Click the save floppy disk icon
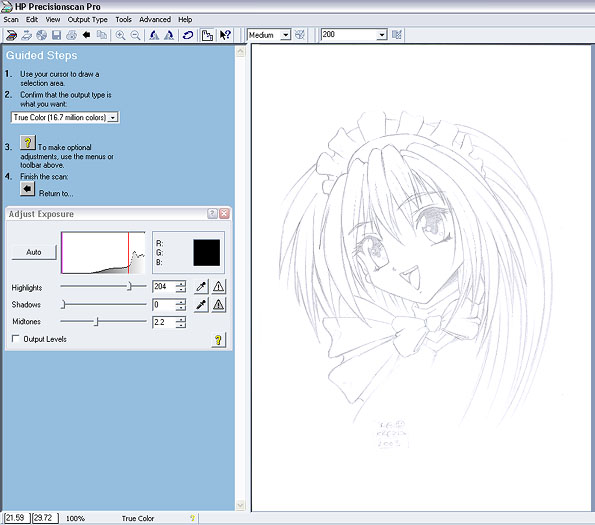This screenshot has width=595, height=525. [57, 35]
